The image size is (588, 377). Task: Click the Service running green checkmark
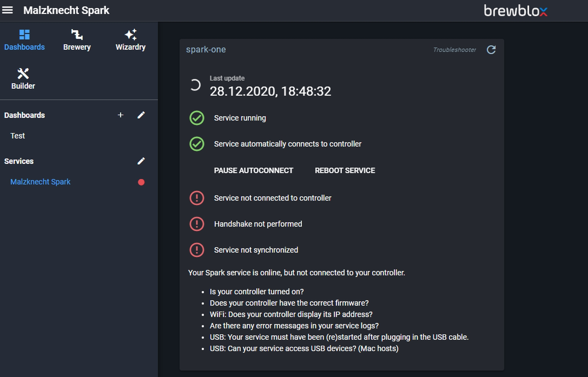(x=197, y=118)
